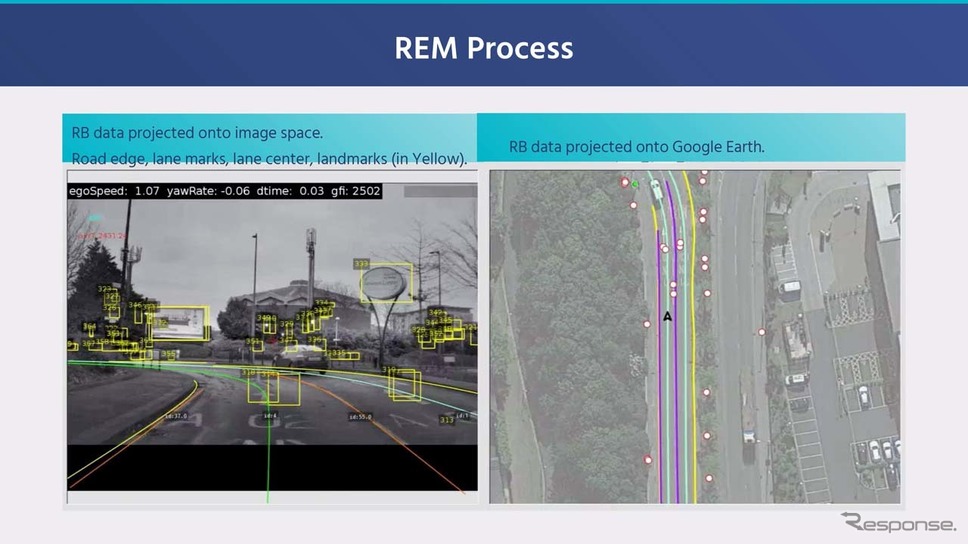Image resolution: width=968 pixels, height=544 pixels.
Task: Click the REM Process slide title
Action: point(483,48)
